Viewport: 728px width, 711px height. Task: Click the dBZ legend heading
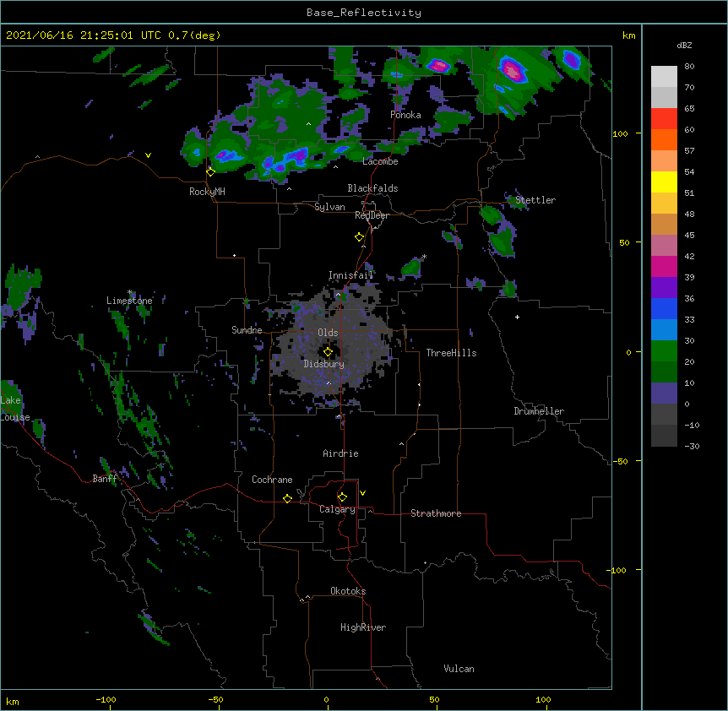point(684,46)
